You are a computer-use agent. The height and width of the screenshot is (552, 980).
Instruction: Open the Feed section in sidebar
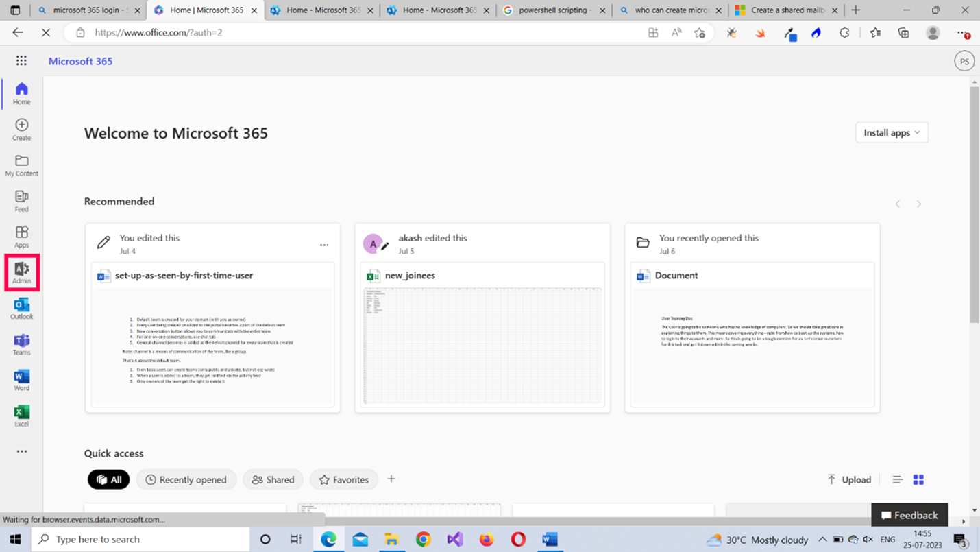click(21, 200)
